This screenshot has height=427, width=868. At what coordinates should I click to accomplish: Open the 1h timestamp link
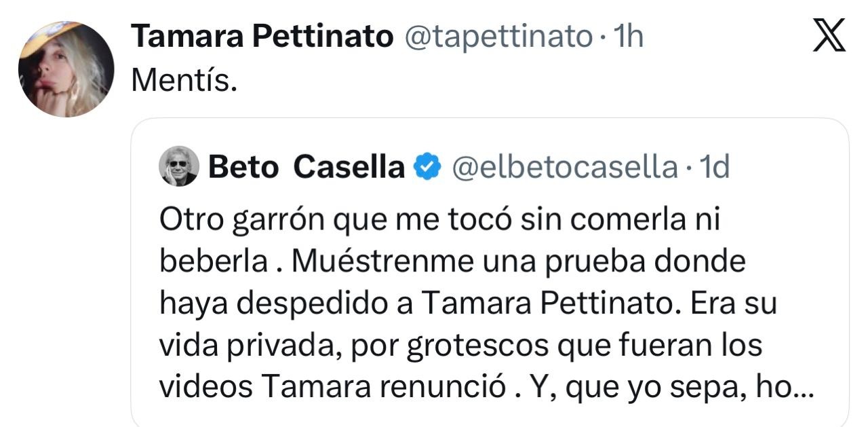coord(628,37)
